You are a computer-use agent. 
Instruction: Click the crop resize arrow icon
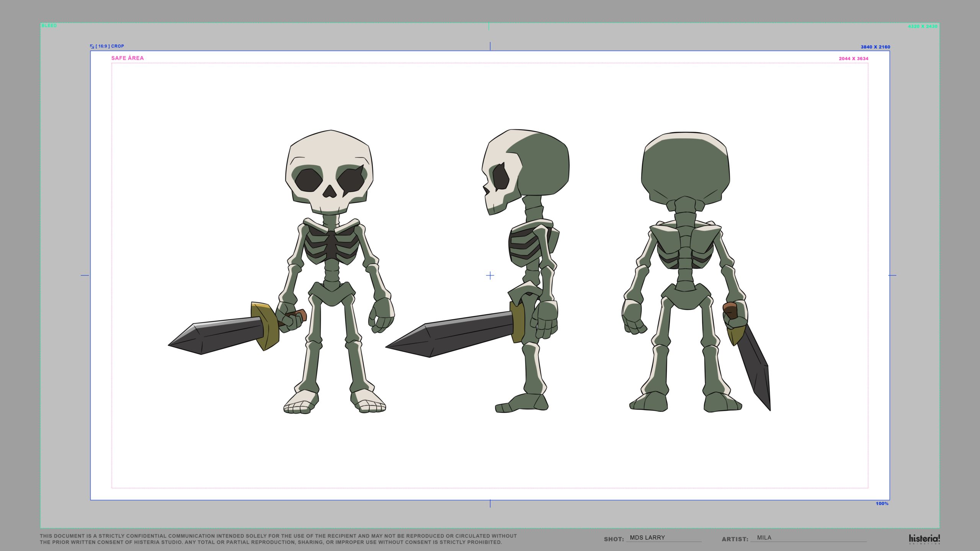pyautogui.click(x=92, y=46)
